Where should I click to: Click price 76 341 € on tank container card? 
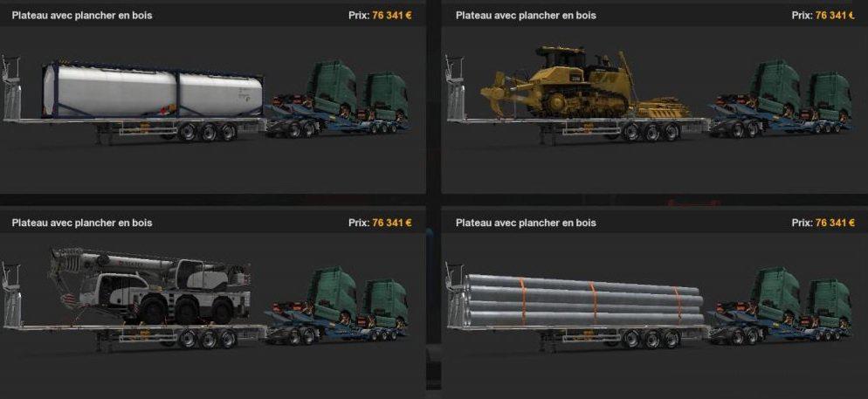[x=392, y=16]
